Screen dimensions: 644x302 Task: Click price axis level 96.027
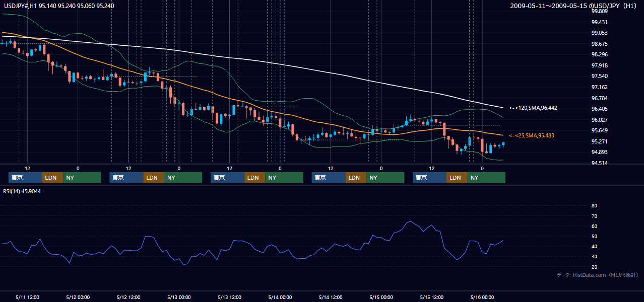pos(600,120)
